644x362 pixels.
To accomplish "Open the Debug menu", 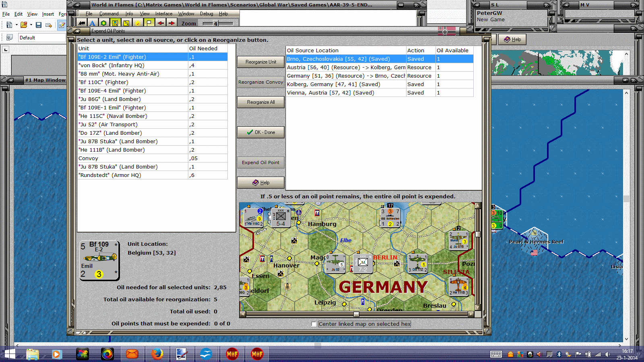I will (x=206, y=14).
